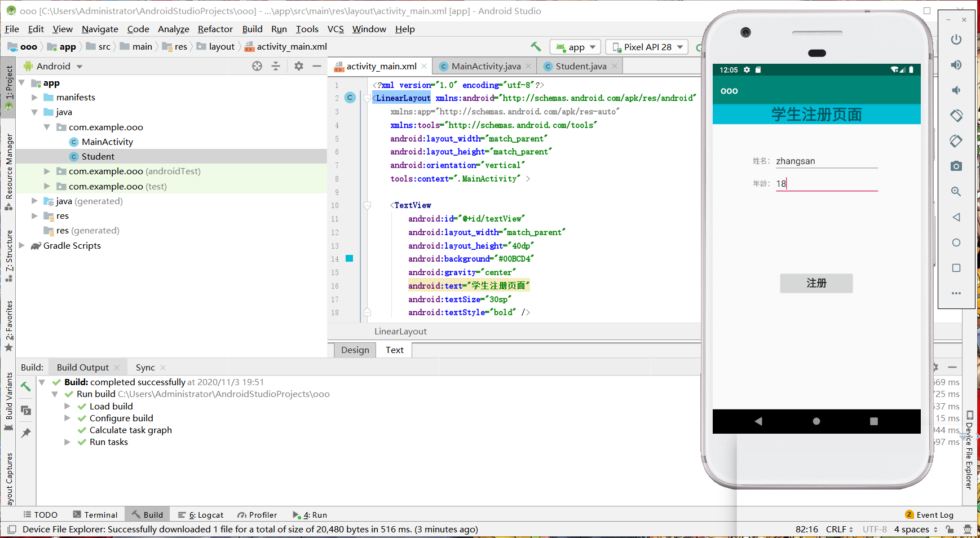Open the Analyze menu
This screenshot has width=980, height=538.
tap(174, 29)
